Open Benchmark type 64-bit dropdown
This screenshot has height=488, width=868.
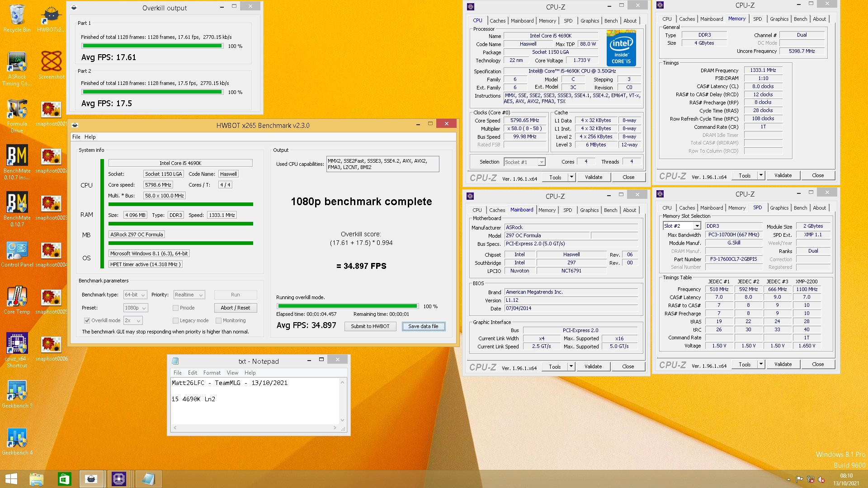(x=136, y=295)
